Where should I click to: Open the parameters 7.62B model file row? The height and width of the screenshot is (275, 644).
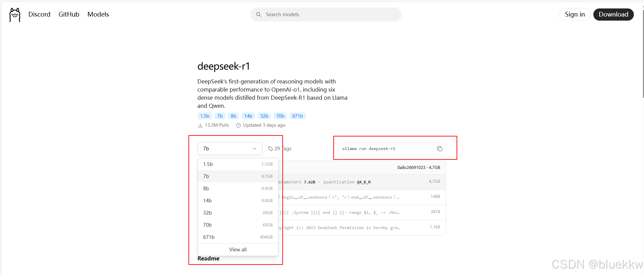[362, 182]
